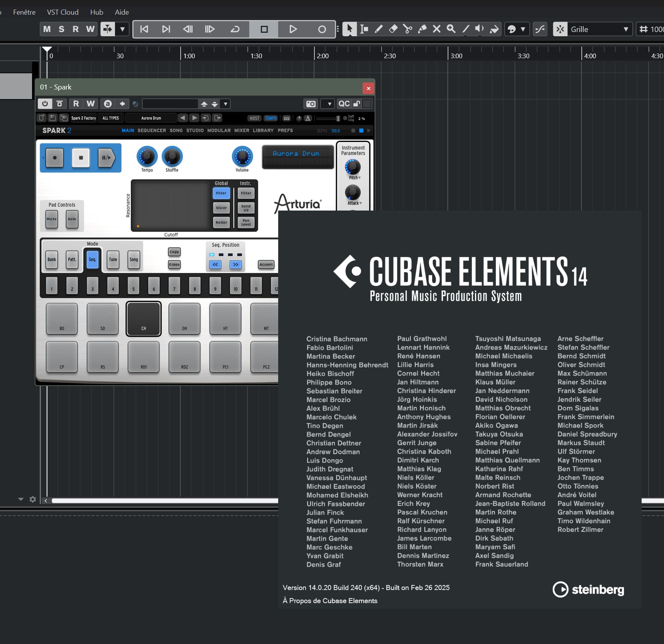This screenshot has width=664, height=644.
Task: Toggle plugin window Write automation W
Action: pyautogui.click(x=91, y=103)
